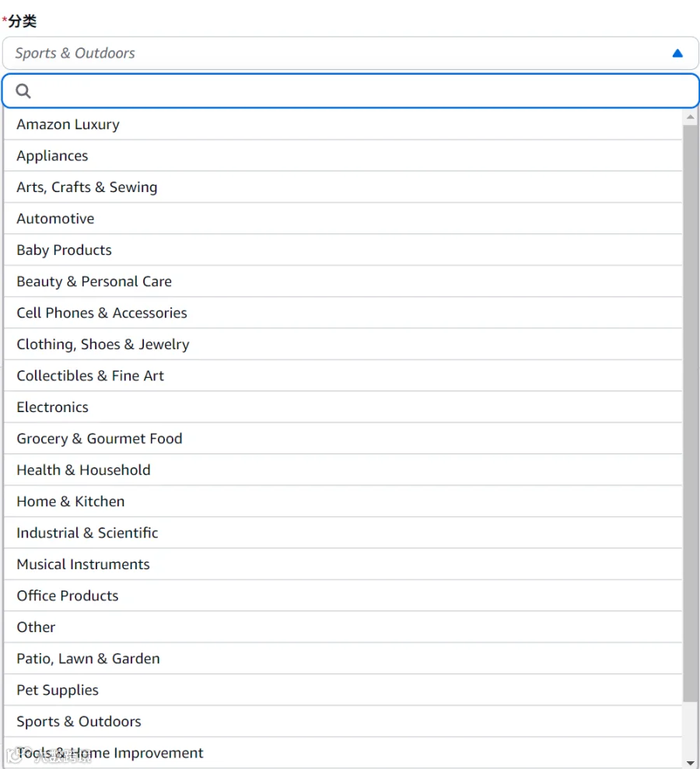Choose Pet Supplies category
The width and height of the screenshot is (700, 769).
click(x=343, y=689)
